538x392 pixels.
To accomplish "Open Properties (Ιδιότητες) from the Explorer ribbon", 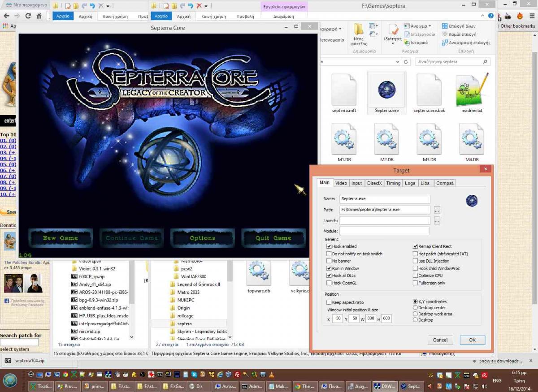I will [393, 30].
